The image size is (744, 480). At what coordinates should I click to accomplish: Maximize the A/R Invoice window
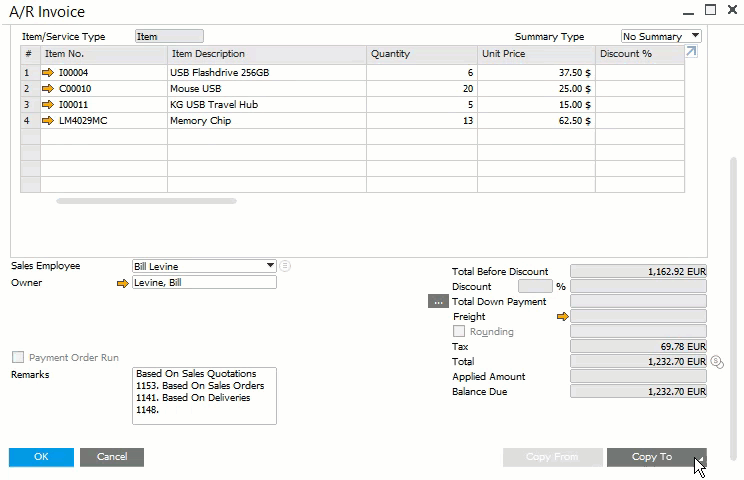tap(710, 10)
